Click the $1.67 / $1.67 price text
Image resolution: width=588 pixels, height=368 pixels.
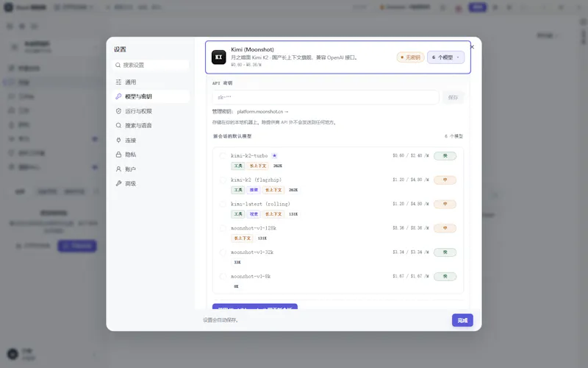(x=411, y=276)
